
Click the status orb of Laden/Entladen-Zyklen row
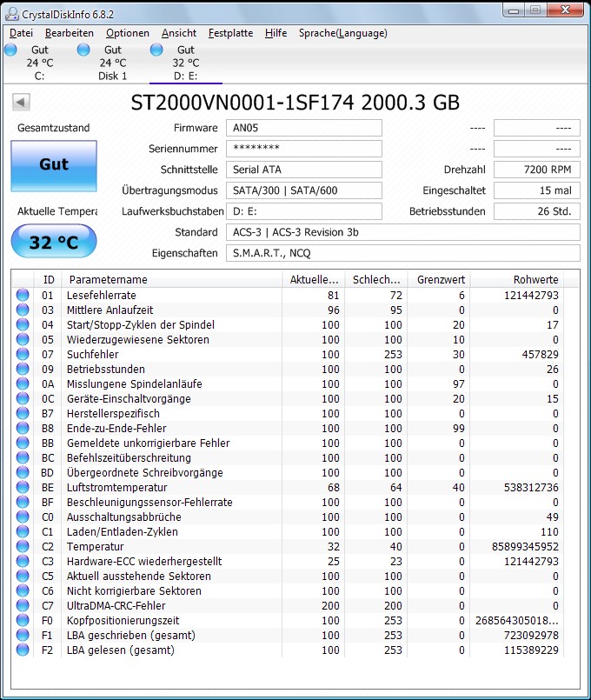[23, 531]
